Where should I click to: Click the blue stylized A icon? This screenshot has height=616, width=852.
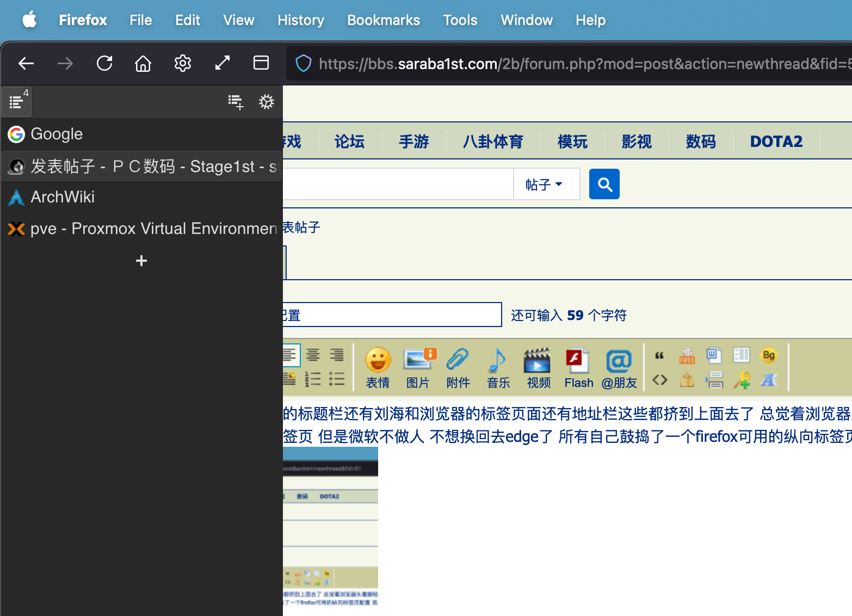point(769,379)
